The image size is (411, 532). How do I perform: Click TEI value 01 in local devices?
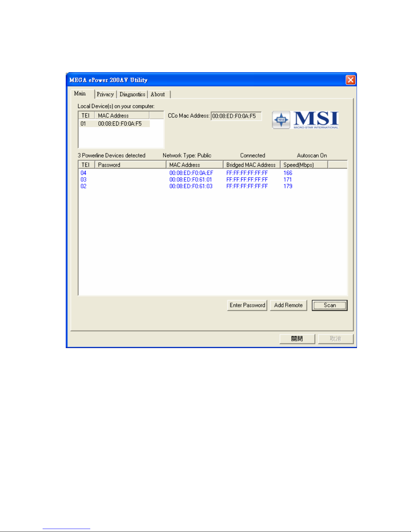tap(83, 124)
